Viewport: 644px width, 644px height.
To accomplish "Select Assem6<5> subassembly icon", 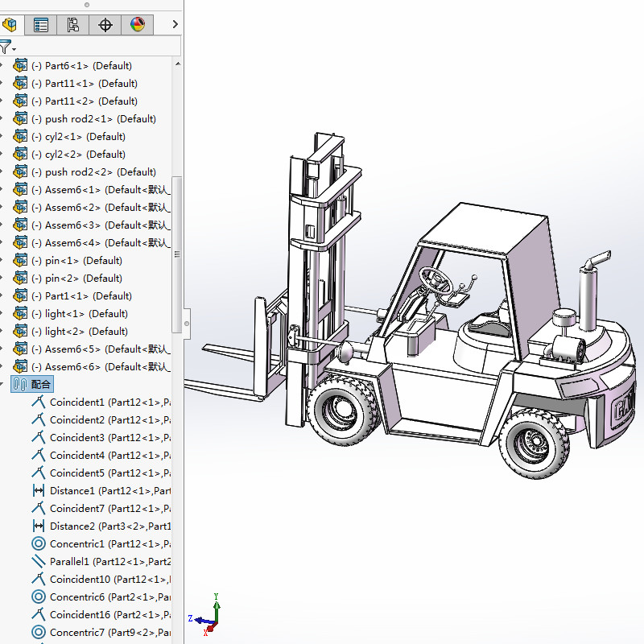I will [x=20, y=348].
